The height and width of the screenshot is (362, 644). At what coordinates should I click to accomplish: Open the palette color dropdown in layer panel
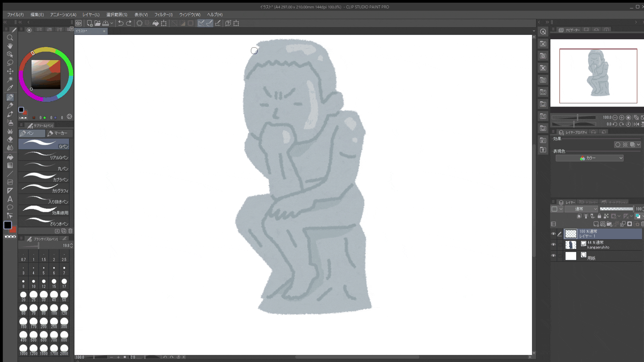coord(557,209)
